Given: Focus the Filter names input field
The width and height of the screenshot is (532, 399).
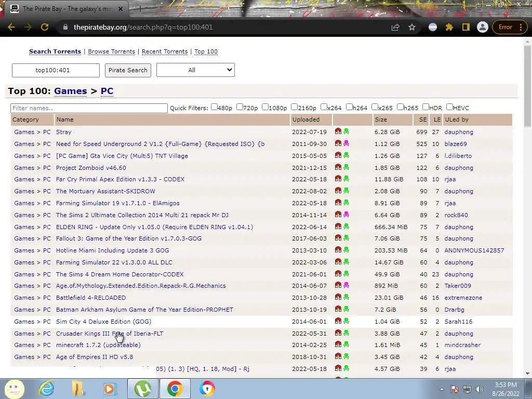Looking at the screenshot, I should (x=89, y=108).
